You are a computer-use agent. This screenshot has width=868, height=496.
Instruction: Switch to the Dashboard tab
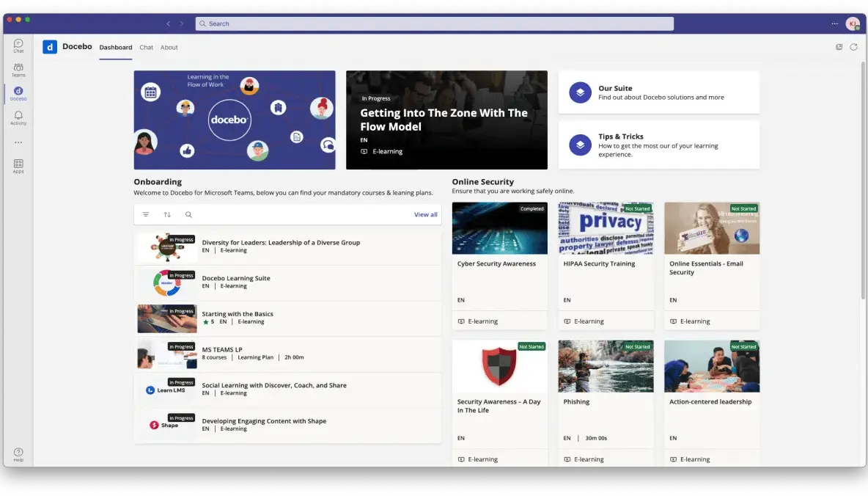click(116, 48)
